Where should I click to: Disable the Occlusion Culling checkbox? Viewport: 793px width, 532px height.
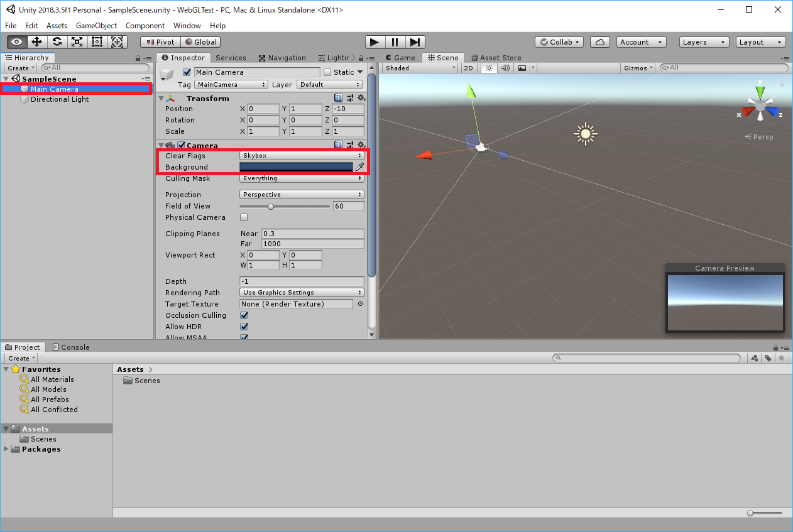coord(244,315)
